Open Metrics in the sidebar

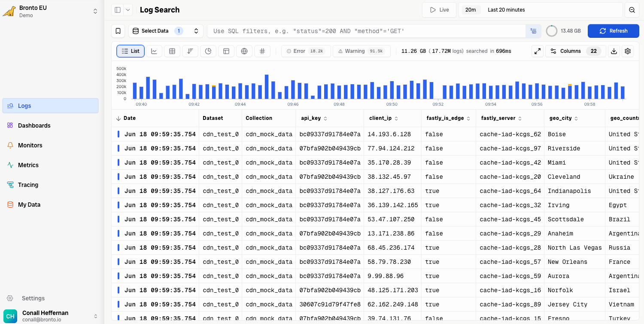[x=51, y=165]
